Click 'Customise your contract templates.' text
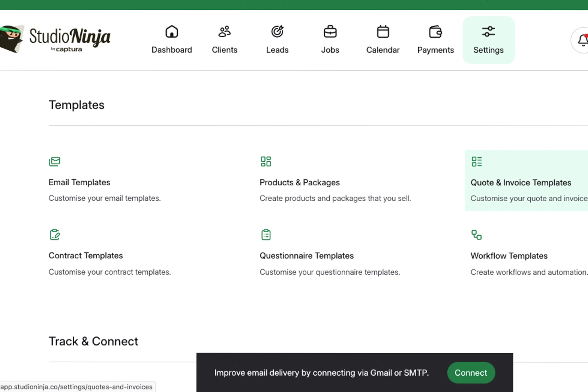The width and height of the screenshot is (588, 392). pyautogui.click(x=110, y=272)
